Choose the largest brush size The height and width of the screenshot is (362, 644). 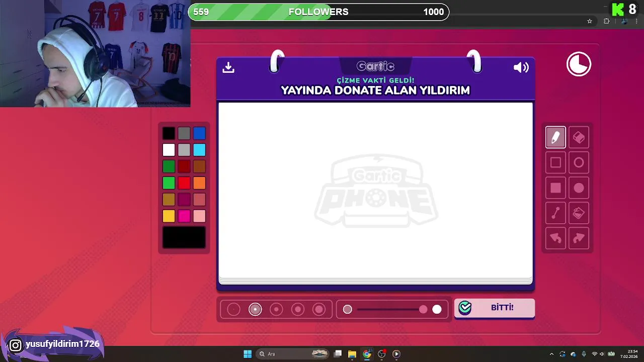coord(319,309)
